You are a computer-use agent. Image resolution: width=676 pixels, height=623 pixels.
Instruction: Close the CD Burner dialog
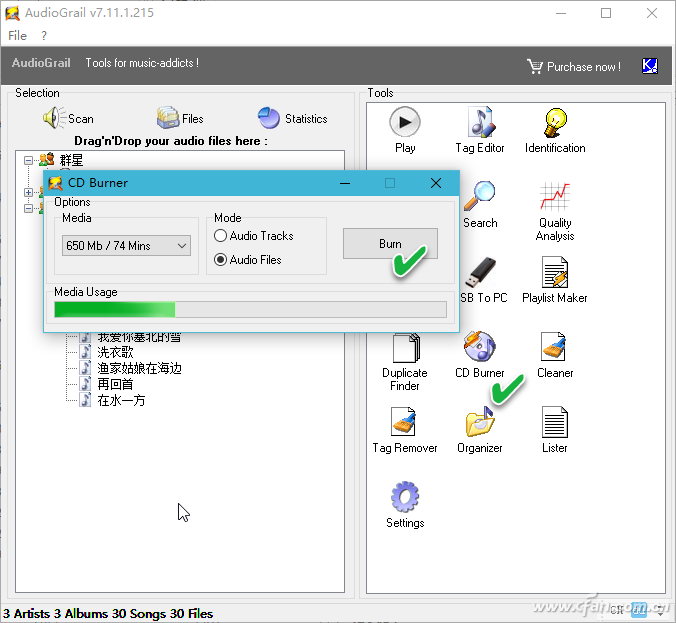coord(436,183)
